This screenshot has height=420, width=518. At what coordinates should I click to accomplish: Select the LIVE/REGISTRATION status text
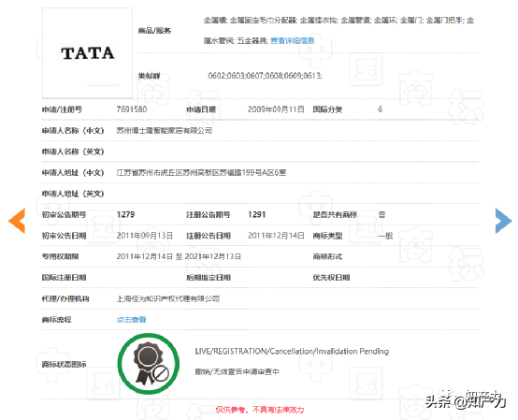(292, 352)
